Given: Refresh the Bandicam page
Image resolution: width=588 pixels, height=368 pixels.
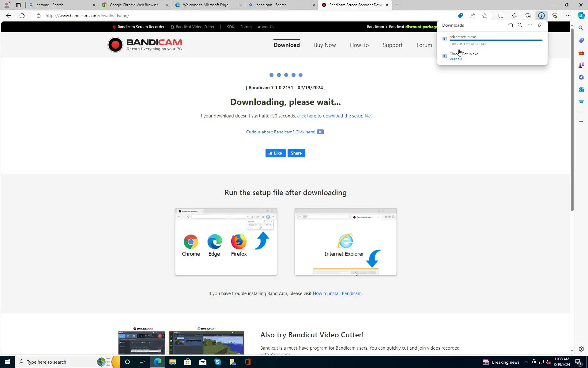Looking at the screenshot, I should 22,16.
